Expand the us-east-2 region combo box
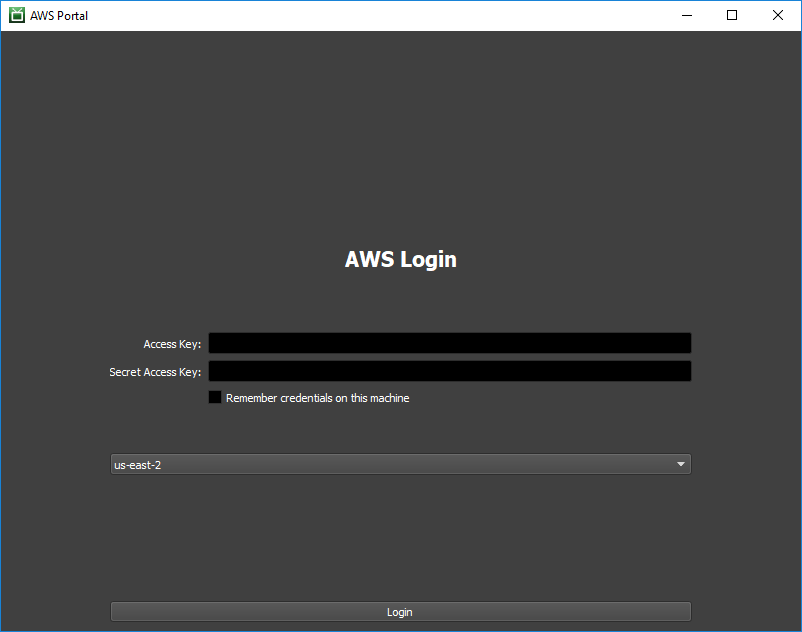The width and height of the screenshot is (802, 632). point(400,464)
